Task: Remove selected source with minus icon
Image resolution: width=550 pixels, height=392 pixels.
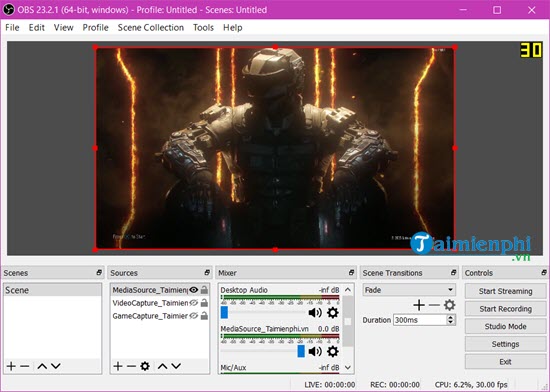Action: [x=131, y=366]
